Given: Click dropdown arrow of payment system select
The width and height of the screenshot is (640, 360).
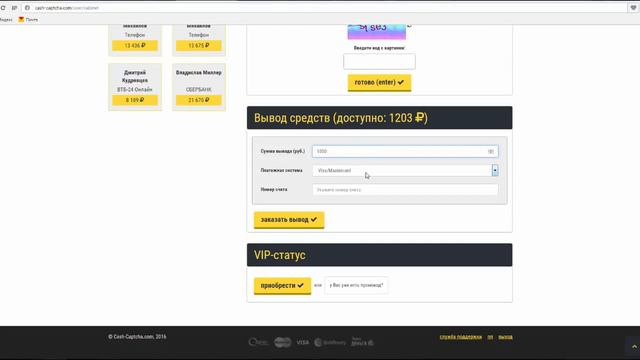Looking at the screenshot, I should [x=495, y=170].
